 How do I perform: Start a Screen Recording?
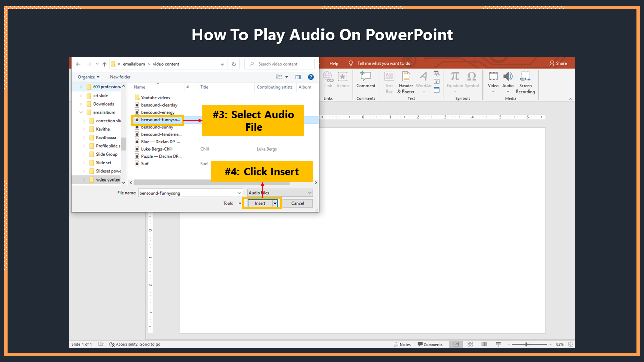(x=525, y=82)
